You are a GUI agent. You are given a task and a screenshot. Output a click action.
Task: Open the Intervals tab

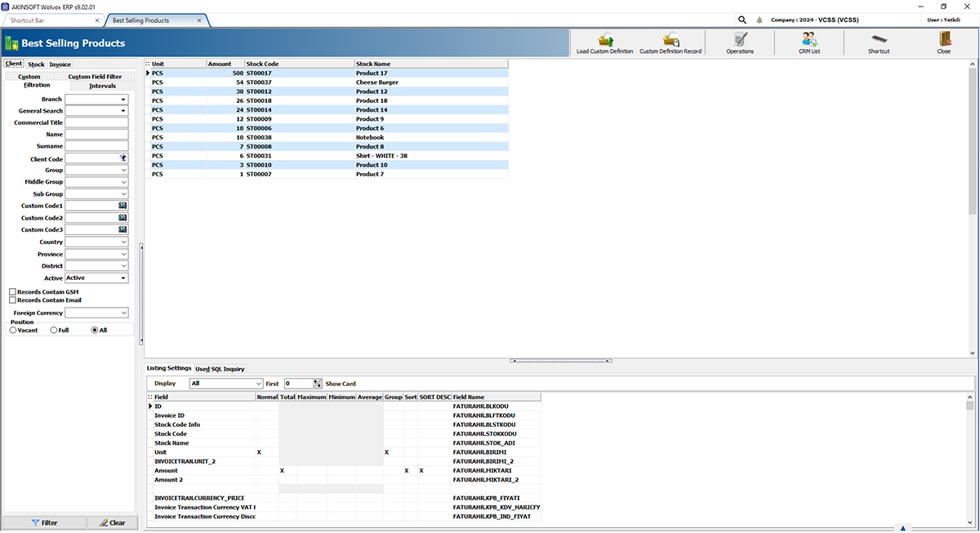[x=103, y=86]
